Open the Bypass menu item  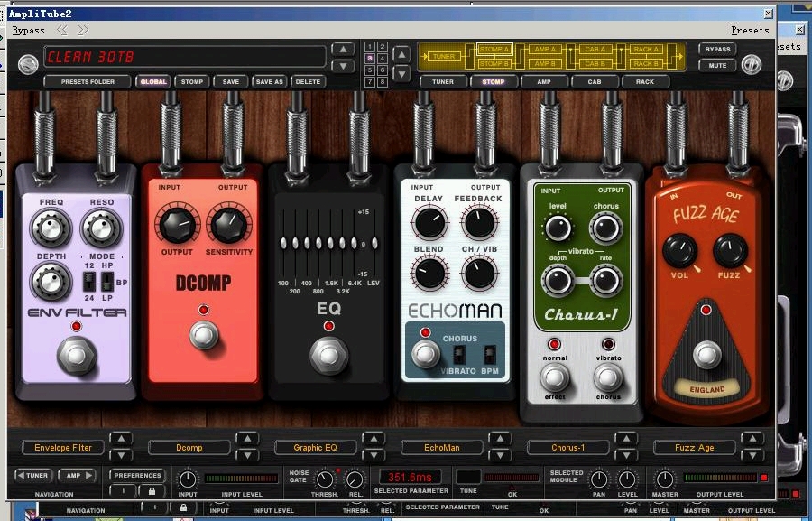coord(29,31)
